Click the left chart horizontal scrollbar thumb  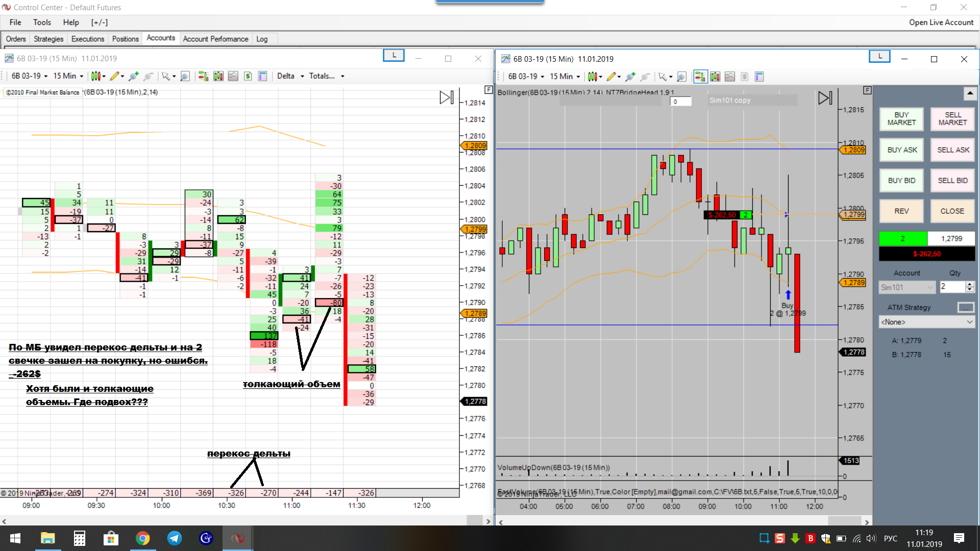point(474,521)
